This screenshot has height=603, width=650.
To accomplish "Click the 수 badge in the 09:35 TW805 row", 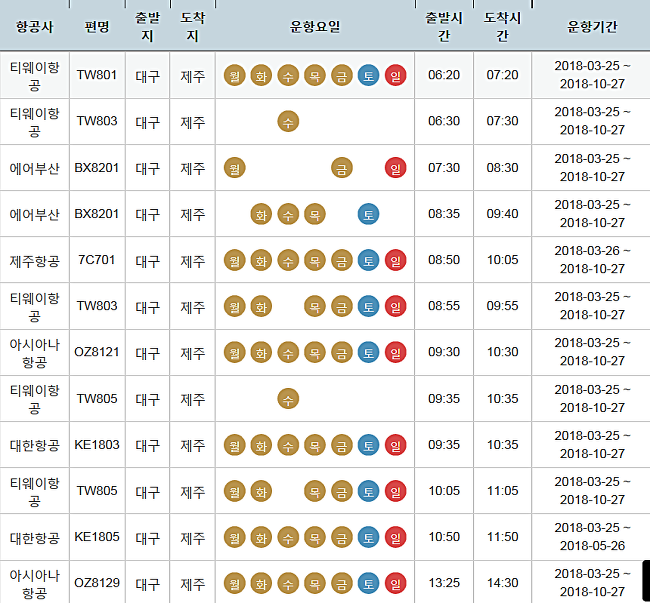I will [x=288, y=399].
